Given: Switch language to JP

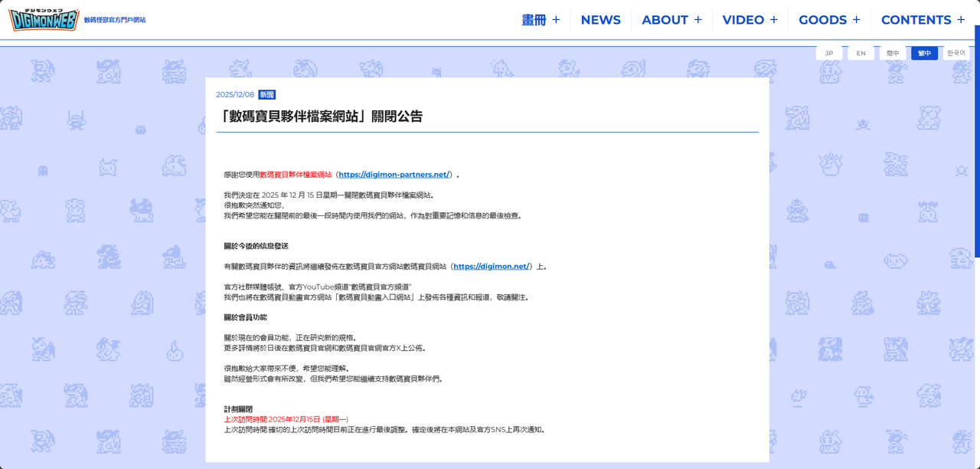Looking at the screenshot, I should click(x=829, y=54).
